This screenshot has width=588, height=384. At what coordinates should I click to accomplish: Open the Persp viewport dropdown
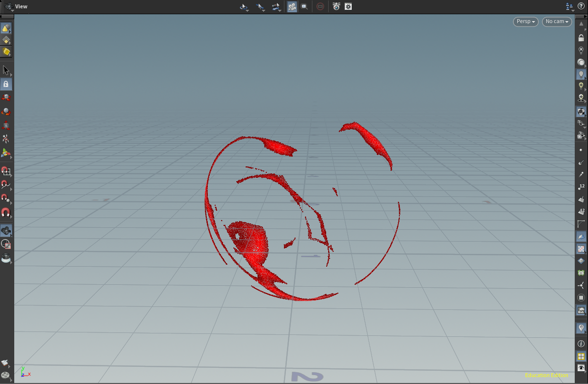(x=526, y=22)
